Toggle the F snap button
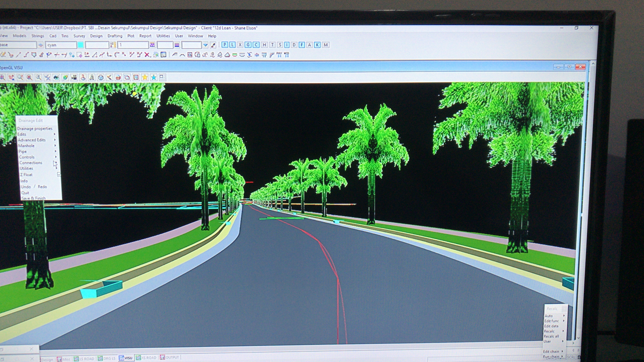644x362 pixels. tap(302, 45)
